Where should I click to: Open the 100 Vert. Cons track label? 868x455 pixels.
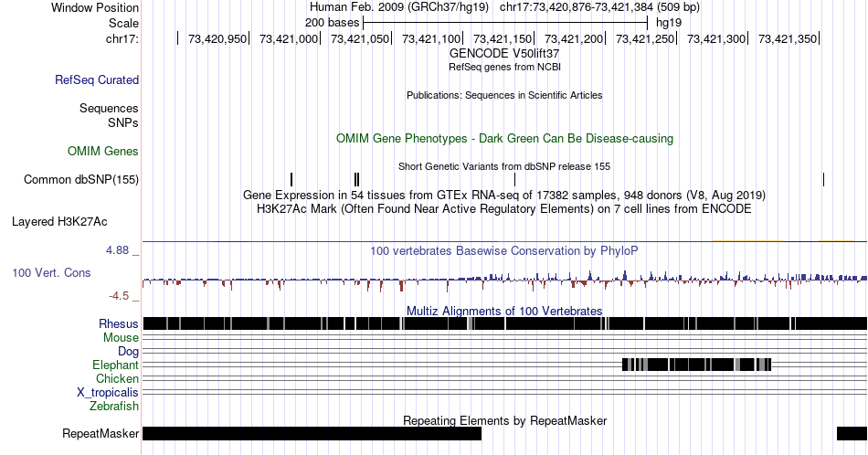pos(51,272)
